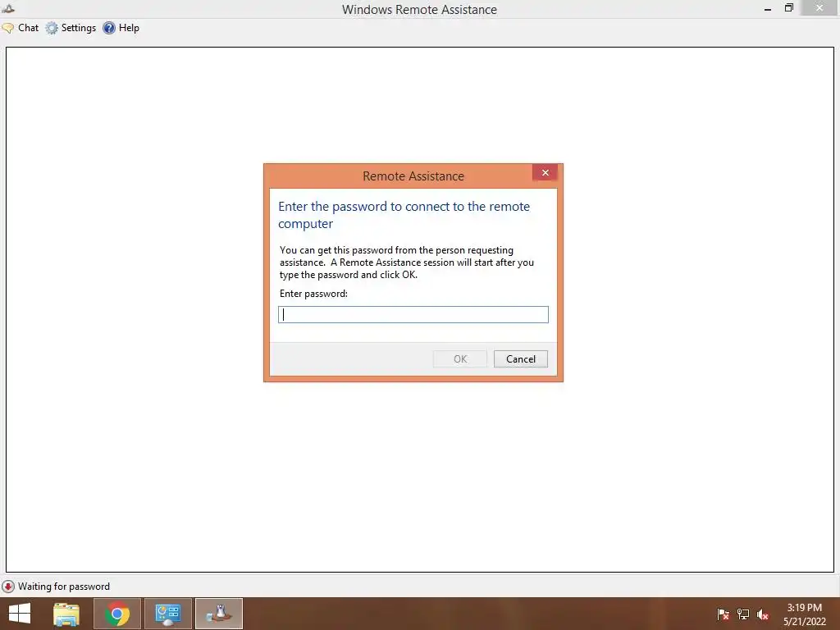Click the Remote Assistance title bar app icon

click(8, 8)
